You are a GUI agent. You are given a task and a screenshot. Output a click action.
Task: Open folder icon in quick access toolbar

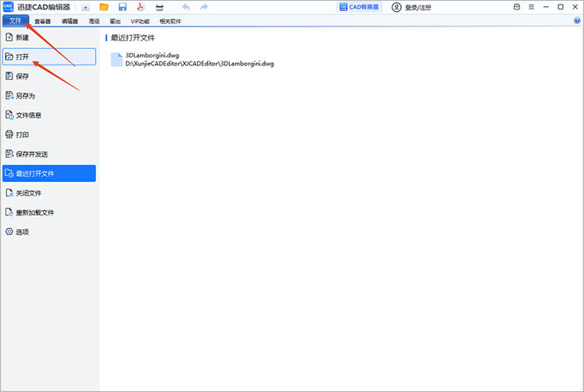[x=104, y=7]
